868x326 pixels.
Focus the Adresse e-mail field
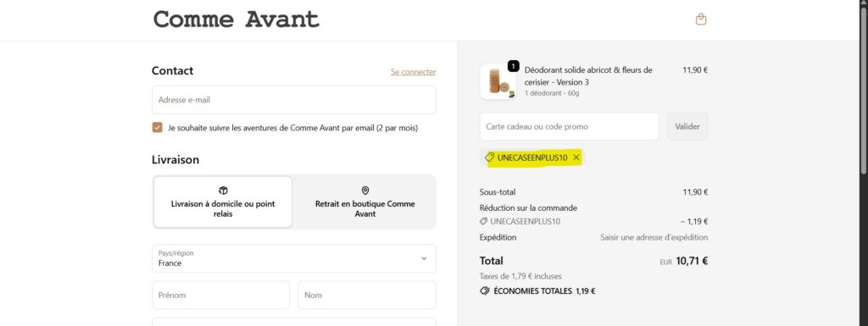click(x=294, y=100)
